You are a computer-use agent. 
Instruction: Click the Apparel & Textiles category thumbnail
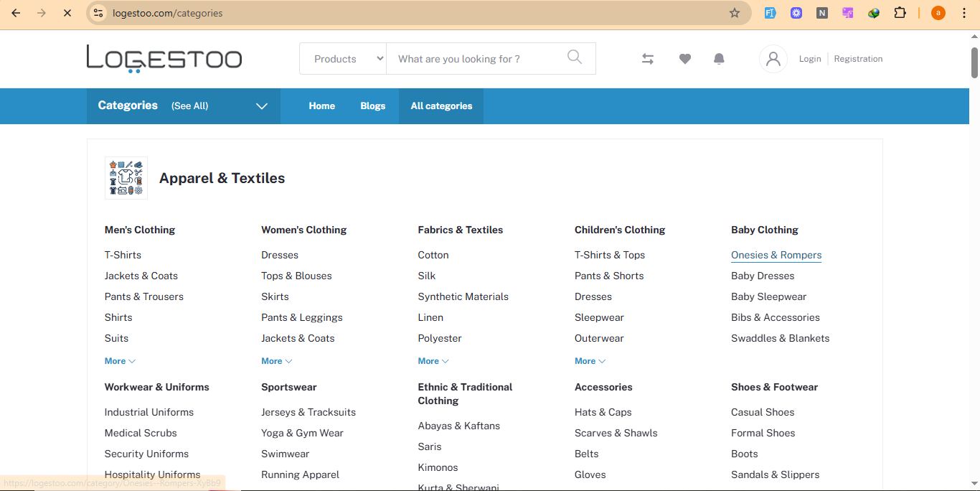(x=126, y=178)
